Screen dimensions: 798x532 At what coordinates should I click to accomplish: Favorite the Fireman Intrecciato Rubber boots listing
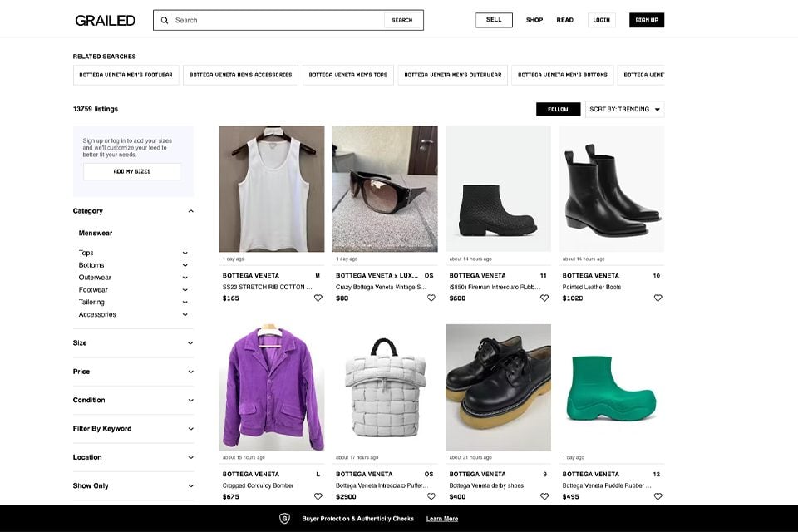[544, 298]
